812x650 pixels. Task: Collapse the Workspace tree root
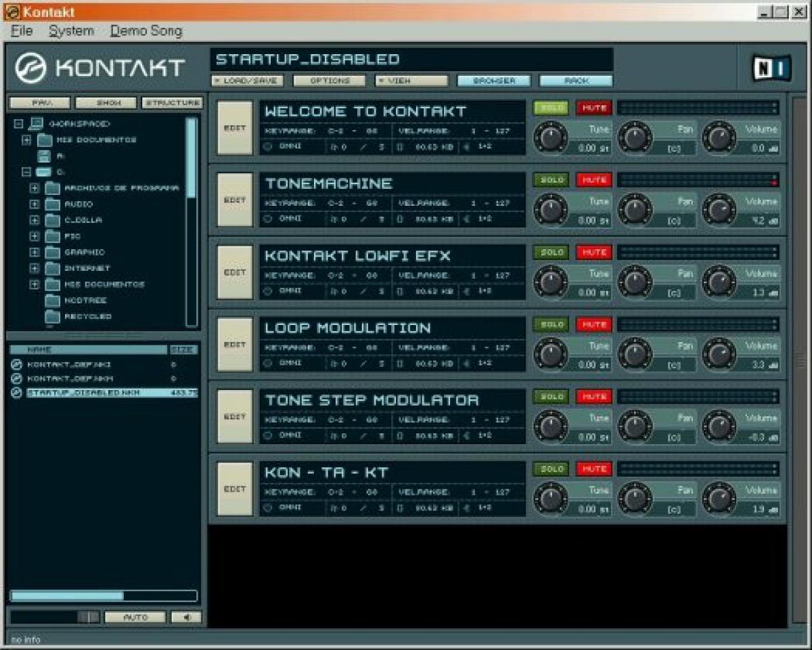click(x=18, y=124)
